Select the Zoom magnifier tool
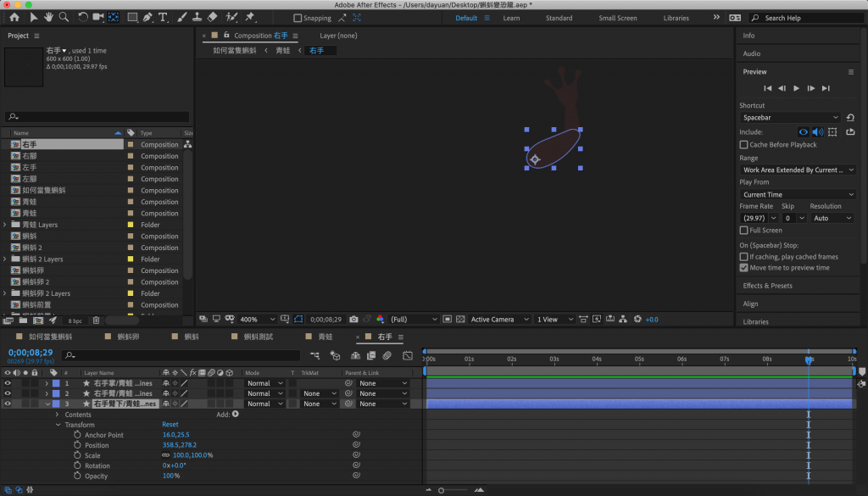The height and width of the screenshot is (496, 868). (64, 18)
